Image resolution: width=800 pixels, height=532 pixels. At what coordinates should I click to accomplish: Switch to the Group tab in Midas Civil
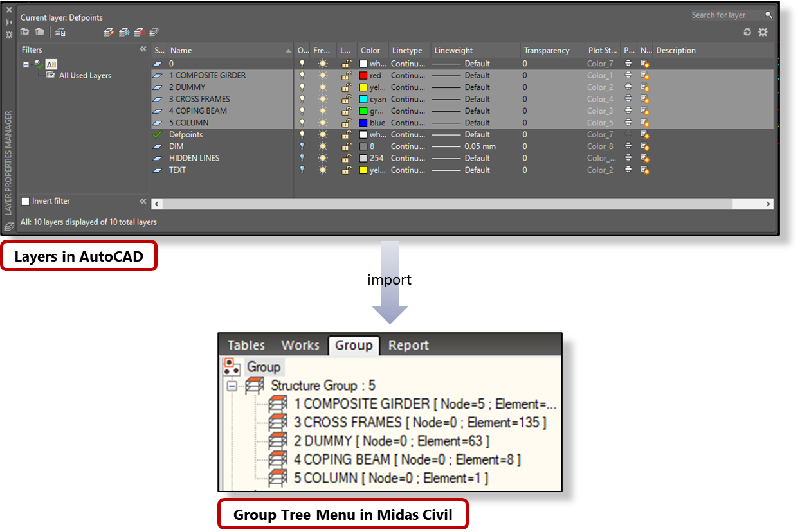point(354,345)
